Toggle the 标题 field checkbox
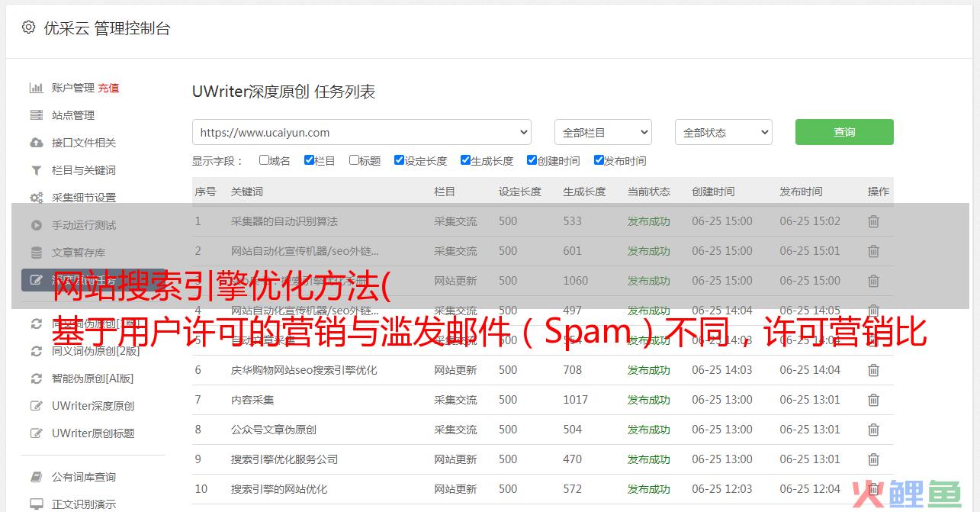The height and width of the screenshot is (512, 980). pyautogui.click(x=354, y=160)
